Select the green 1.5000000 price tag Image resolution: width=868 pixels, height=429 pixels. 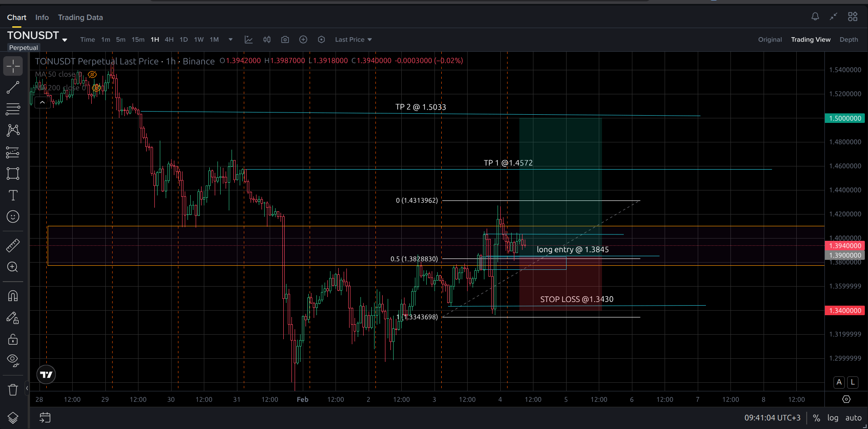click(844, 118)
